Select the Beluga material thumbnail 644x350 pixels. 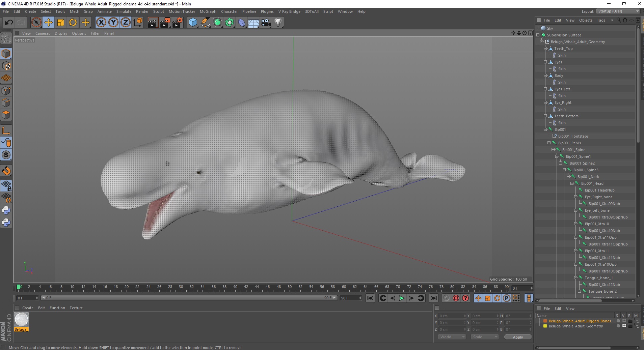pos(21,319)
